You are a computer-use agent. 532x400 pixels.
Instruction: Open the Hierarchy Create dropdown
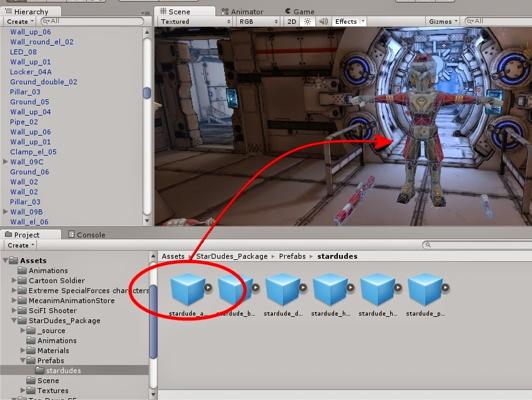(20, 21)
